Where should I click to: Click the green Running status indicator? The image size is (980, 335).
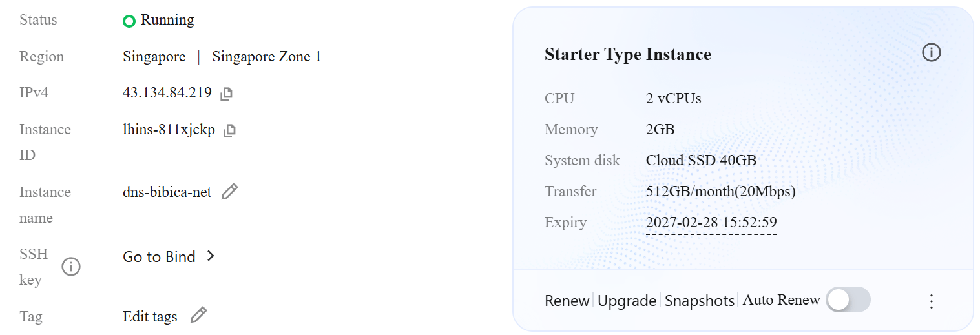[129, 21]
